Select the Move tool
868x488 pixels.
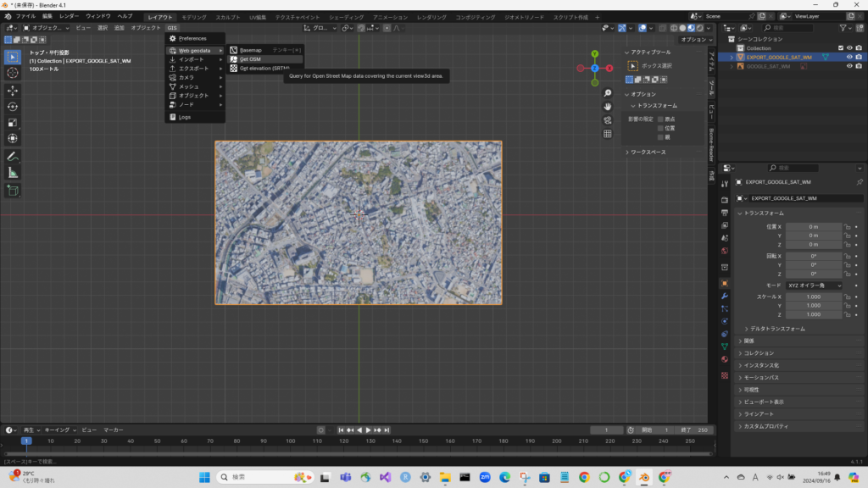click(13, 91)
